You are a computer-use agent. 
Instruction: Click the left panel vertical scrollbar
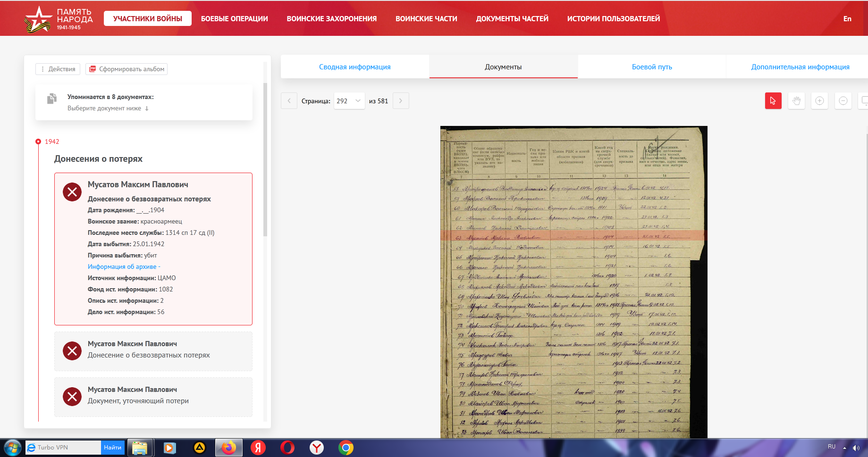(x=265, y=160)
